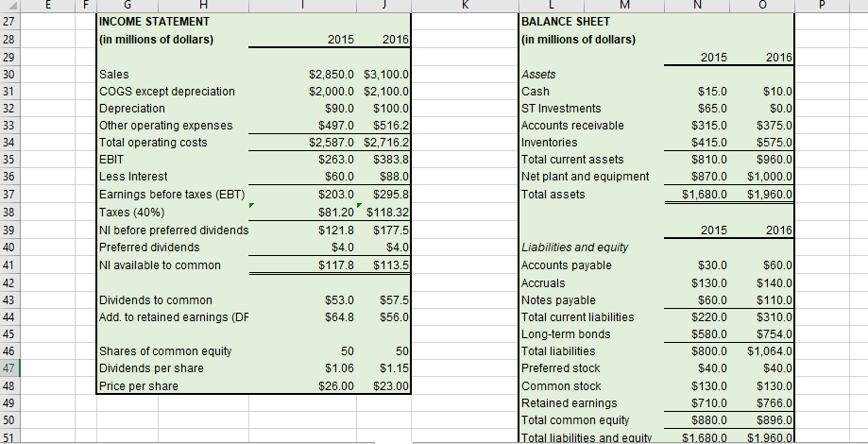Click 2015 NI available to common $117.8
Screen dimensions: 868x444
pyautogui.click(x=336, y=265)
